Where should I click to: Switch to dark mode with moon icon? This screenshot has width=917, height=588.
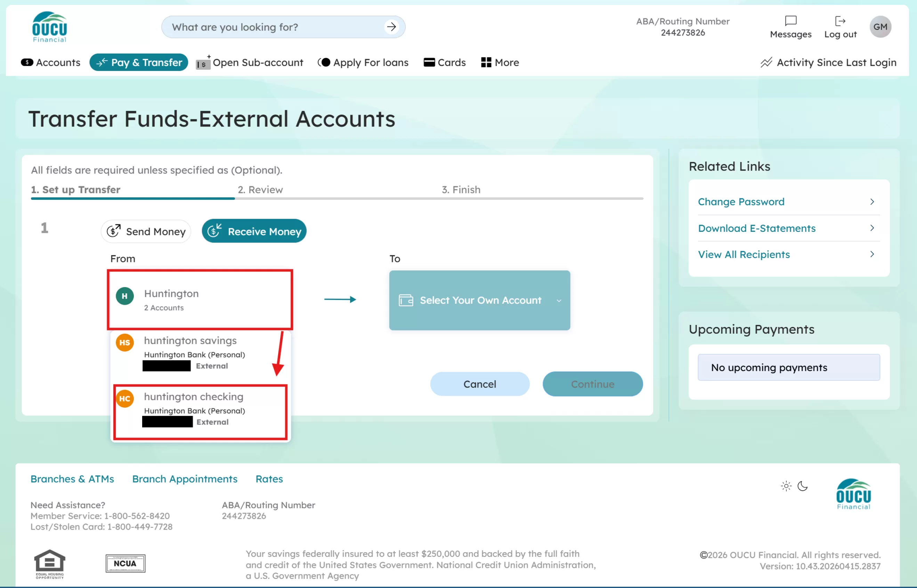coord(802,486)
